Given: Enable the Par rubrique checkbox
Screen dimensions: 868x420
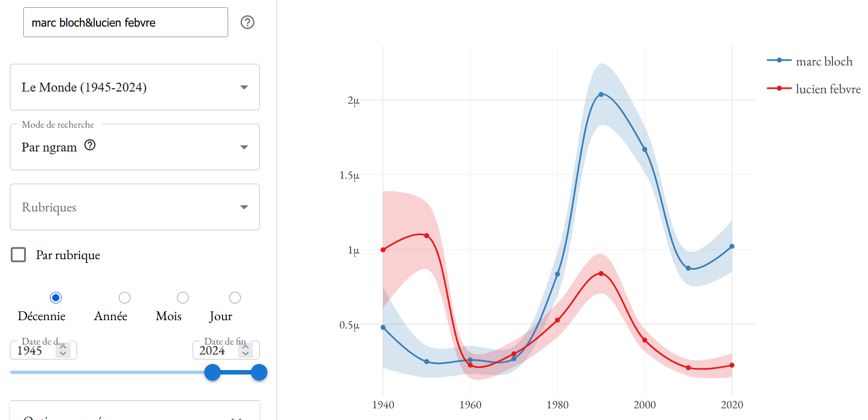Looking at the screenshot, I should tap(19, 255).
